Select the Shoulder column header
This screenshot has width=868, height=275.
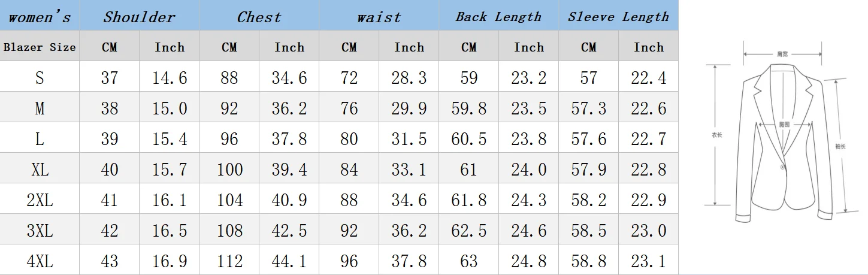point(139,16)
